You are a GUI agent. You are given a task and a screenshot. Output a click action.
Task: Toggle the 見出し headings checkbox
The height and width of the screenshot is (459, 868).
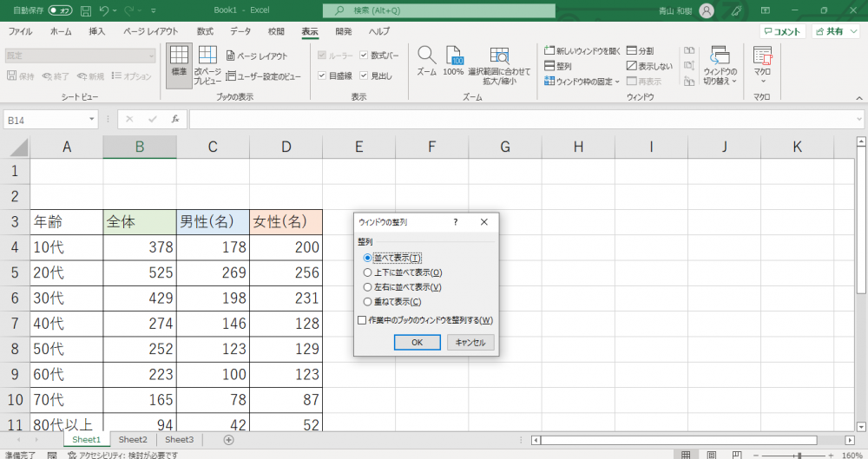pos(364,75)
